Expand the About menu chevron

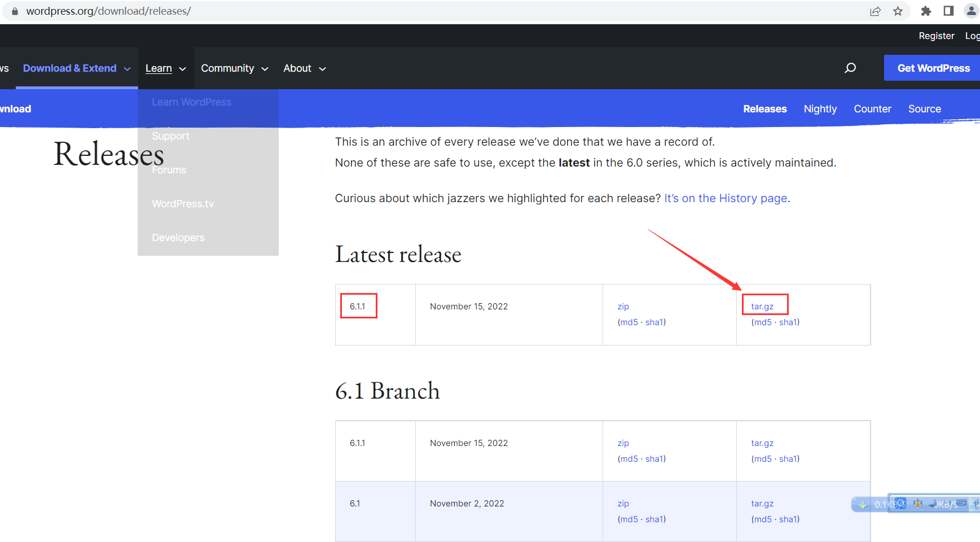pos(322,69)
